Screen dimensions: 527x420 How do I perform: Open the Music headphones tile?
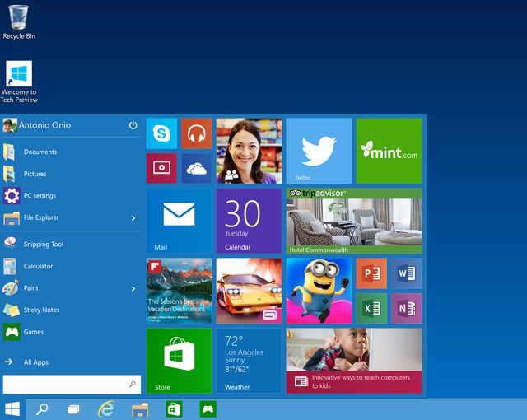(196, 133)
